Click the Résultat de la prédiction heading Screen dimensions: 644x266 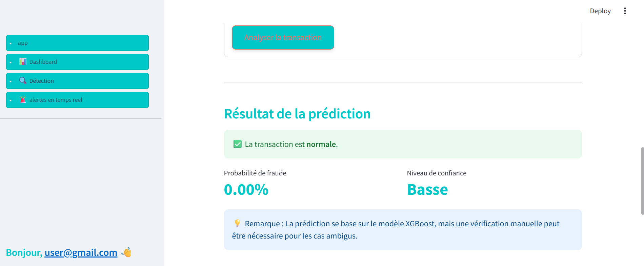click(x=297, y=114)
